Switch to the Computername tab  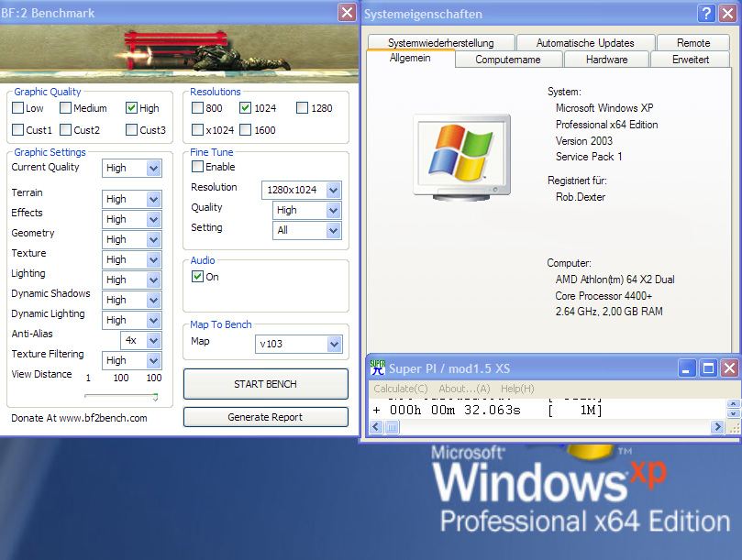[508, 60]
